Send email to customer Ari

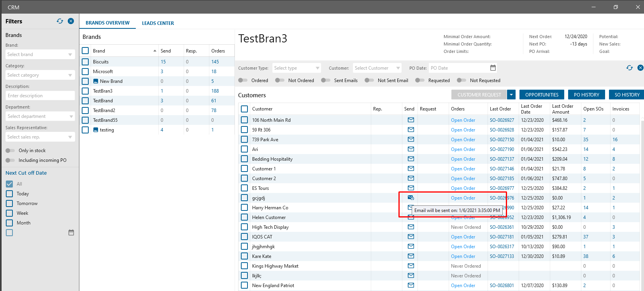pos(411,149)
